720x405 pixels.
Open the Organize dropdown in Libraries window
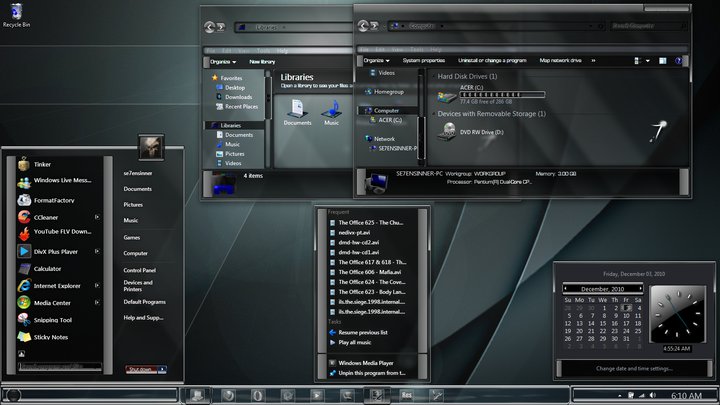pyautogui.click(x=221, y=61)
